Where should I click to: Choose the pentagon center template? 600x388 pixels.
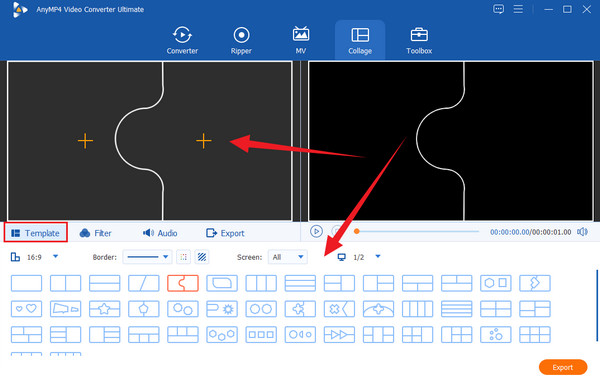[143, 309]
